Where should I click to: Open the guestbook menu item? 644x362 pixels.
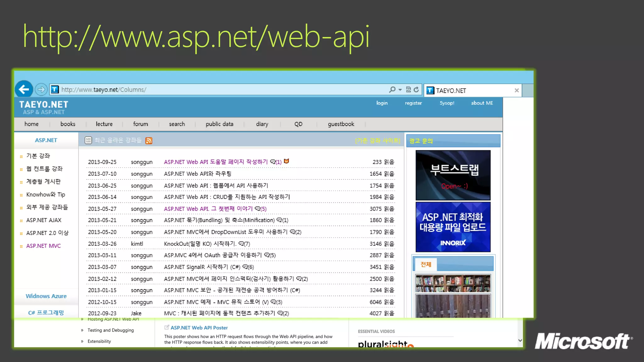pos(341,124)
